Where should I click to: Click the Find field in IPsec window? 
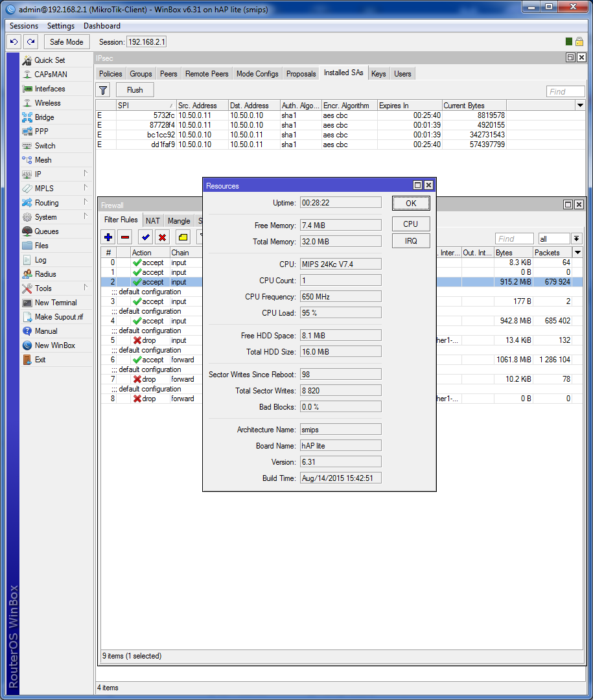click(565, 91)
